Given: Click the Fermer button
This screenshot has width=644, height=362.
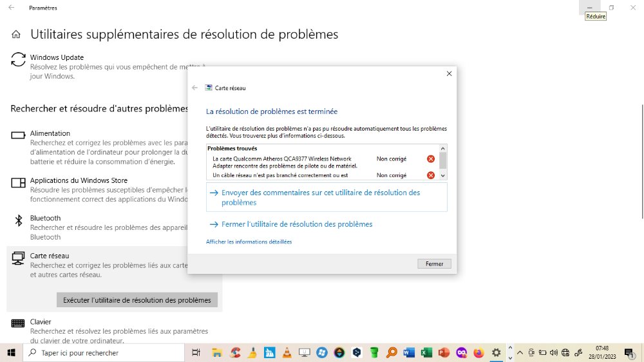Looking at the screenshot, I should coord(434,264).
